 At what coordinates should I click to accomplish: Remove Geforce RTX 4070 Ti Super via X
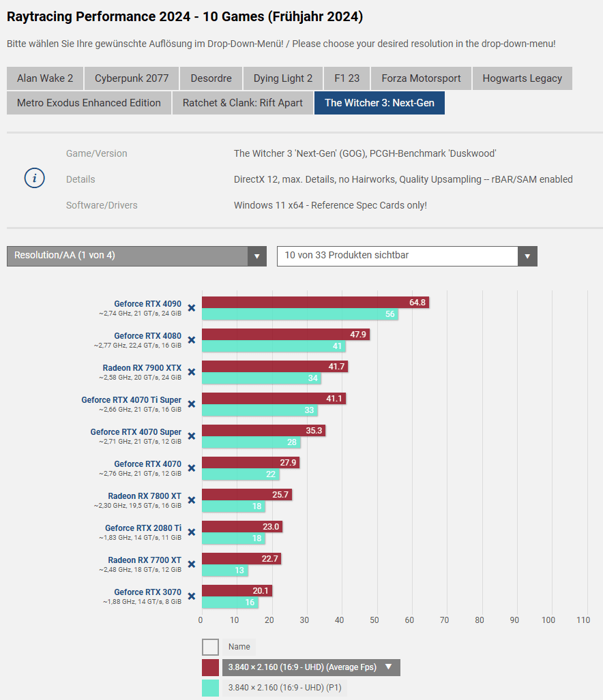coord(192,404)
